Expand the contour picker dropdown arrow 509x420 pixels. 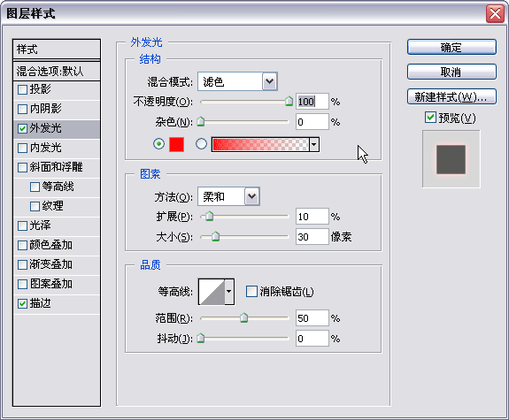coord(229,292)
